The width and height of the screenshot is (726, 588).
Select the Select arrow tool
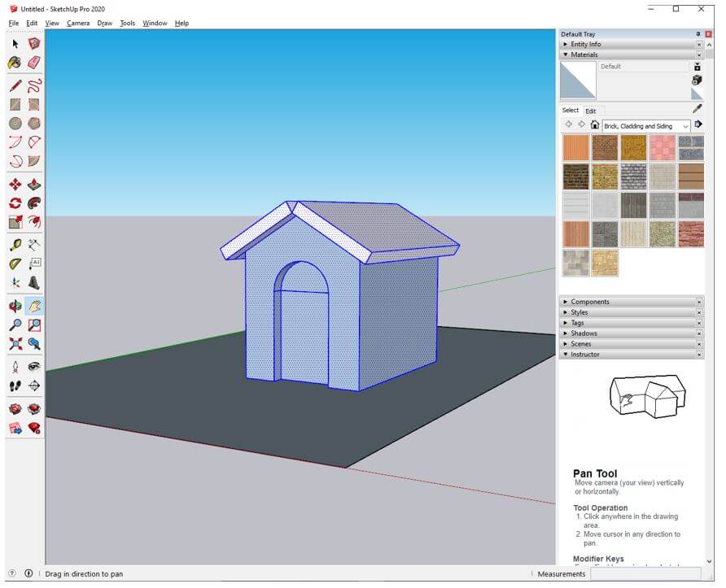click(15, 44)
